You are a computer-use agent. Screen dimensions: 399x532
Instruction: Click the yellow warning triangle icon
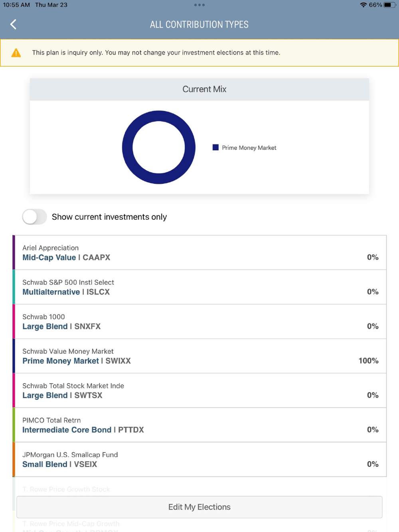point(16,53)
